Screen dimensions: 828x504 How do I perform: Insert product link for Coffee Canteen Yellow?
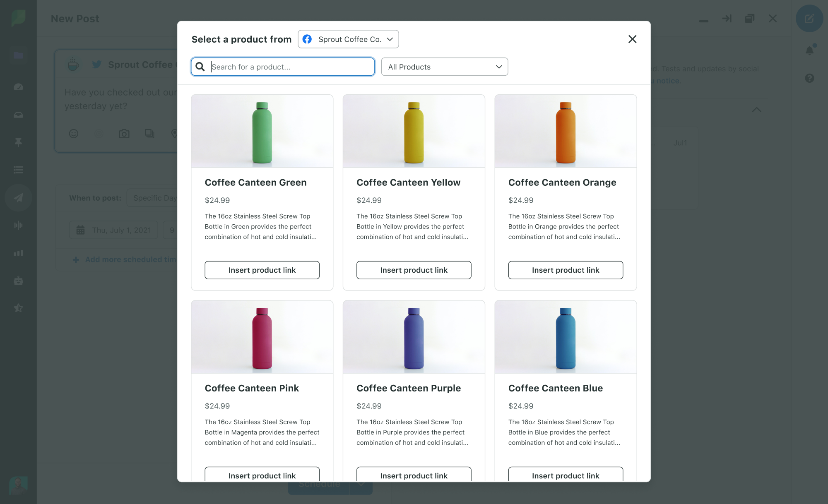414,270
